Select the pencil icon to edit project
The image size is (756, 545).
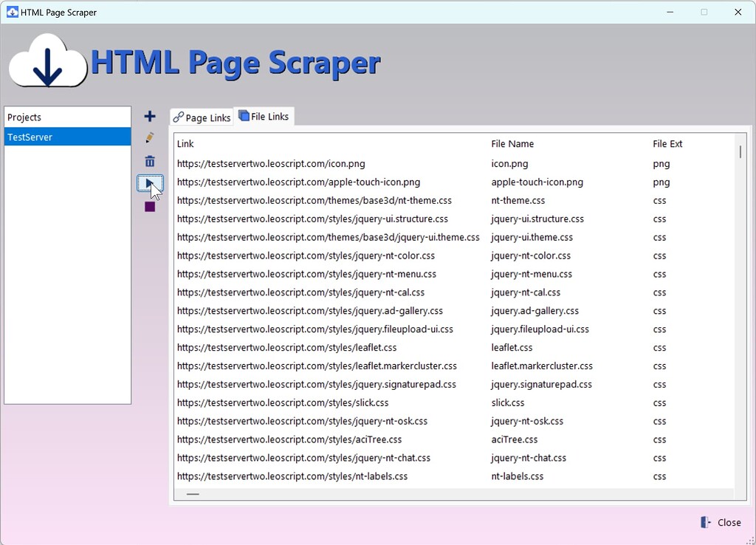(x=149, y=137)
